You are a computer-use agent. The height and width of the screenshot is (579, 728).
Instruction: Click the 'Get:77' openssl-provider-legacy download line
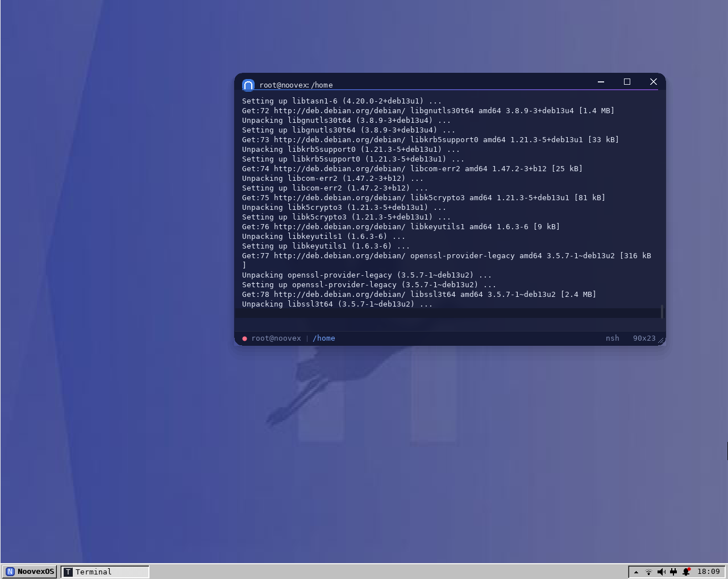[x=447, y=260]
